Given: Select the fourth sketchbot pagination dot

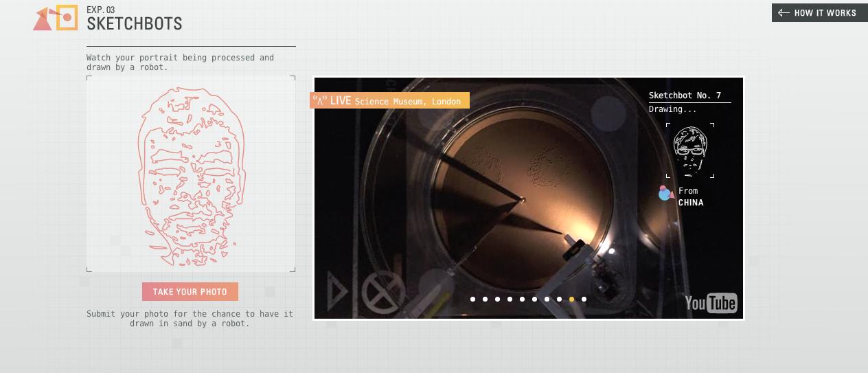Looking at the screenshot, I should [510, 299].
